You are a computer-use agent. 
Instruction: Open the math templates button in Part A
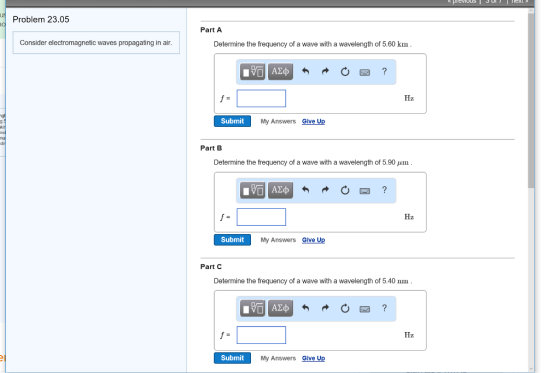[x=252, y=71]
